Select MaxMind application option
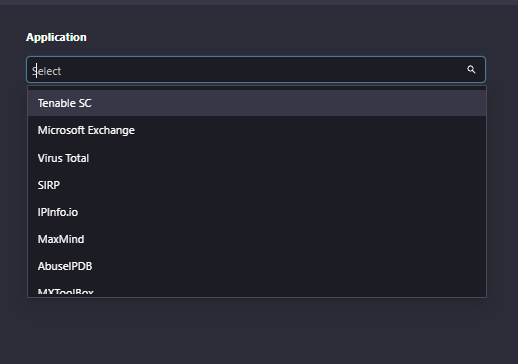518x364 pixels. click(x=257, y=239)
